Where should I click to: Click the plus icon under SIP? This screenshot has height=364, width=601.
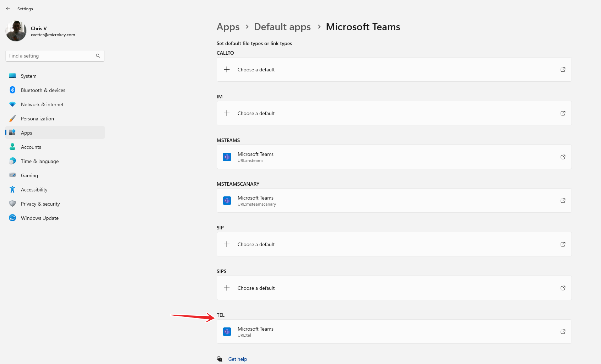click(227, 244)
